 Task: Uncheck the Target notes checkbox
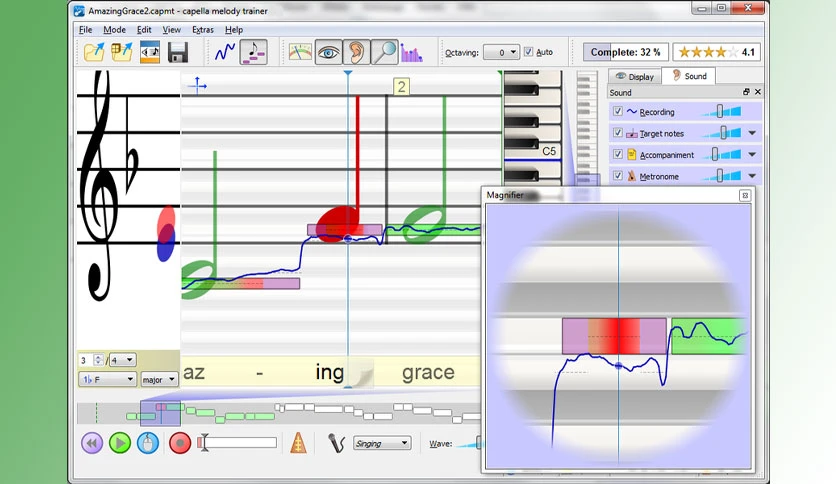[617, 133]
